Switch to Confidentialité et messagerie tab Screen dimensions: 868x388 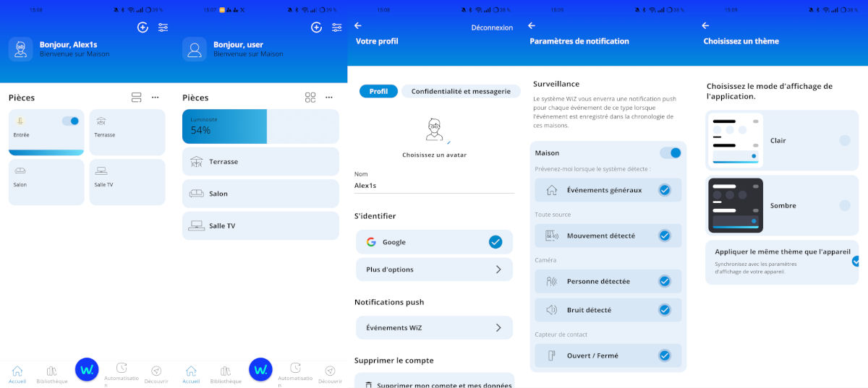(461, 92)
